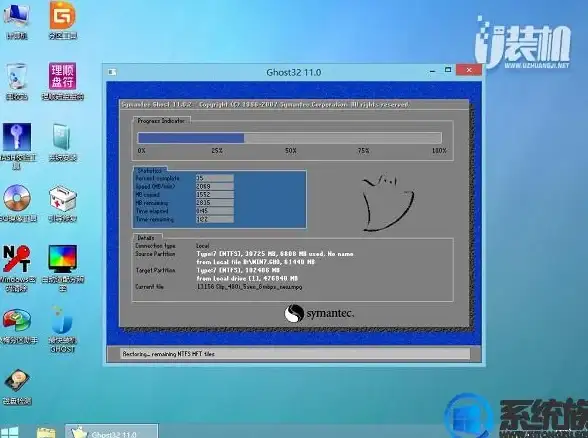Image resolution: width=588 pixels, height=438 pixels.
Task: Select the Ghost32 11.0 taskbar button
Action: coord(111,432)
